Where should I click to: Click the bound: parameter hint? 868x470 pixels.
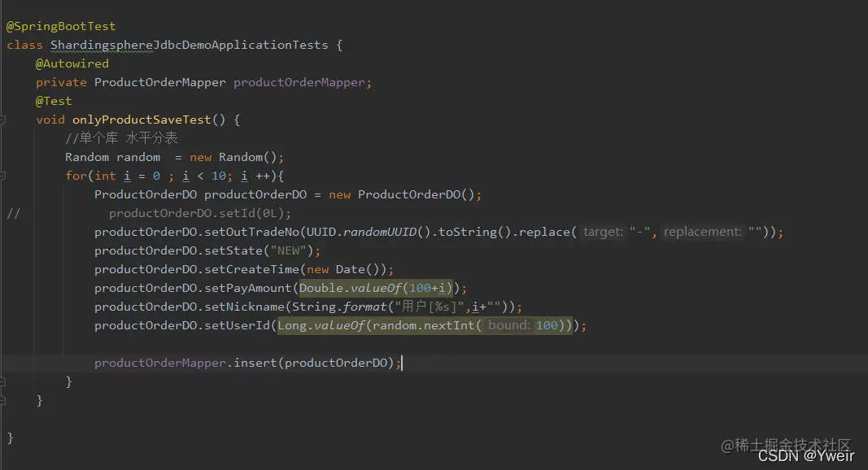(508, 325)
